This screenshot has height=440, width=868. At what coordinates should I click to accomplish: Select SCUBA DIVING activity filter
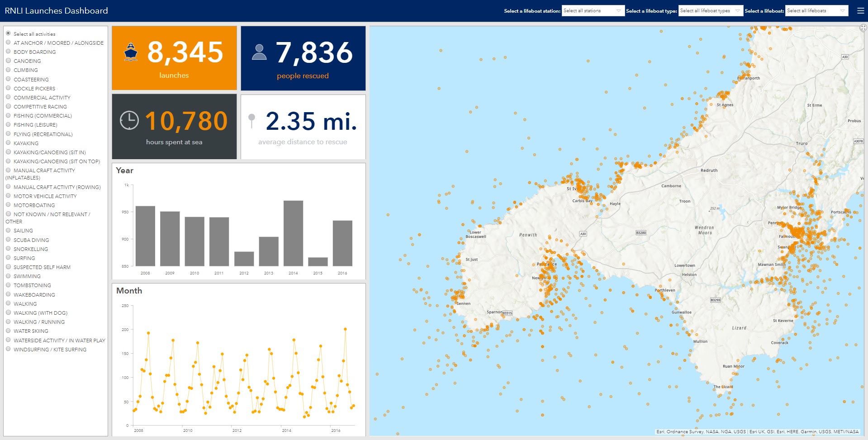(8, 240)
